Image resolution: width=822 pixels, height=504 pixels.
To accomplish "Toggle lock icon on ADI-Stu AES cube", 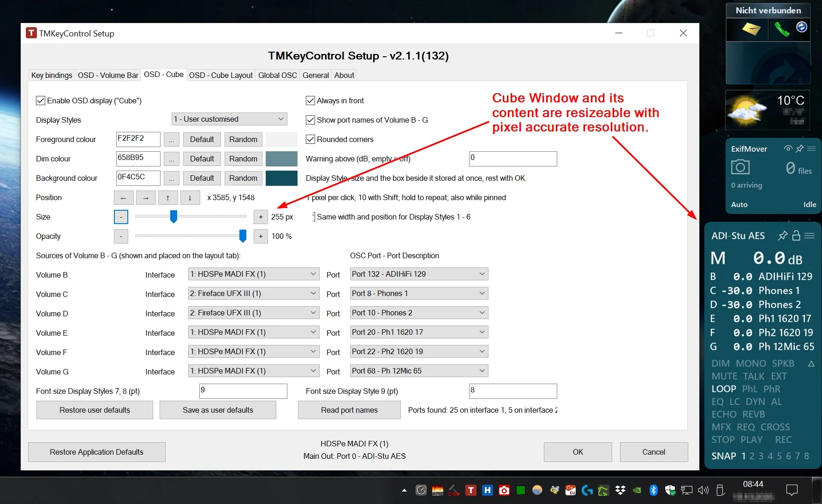I will click(x=796, y=236).
